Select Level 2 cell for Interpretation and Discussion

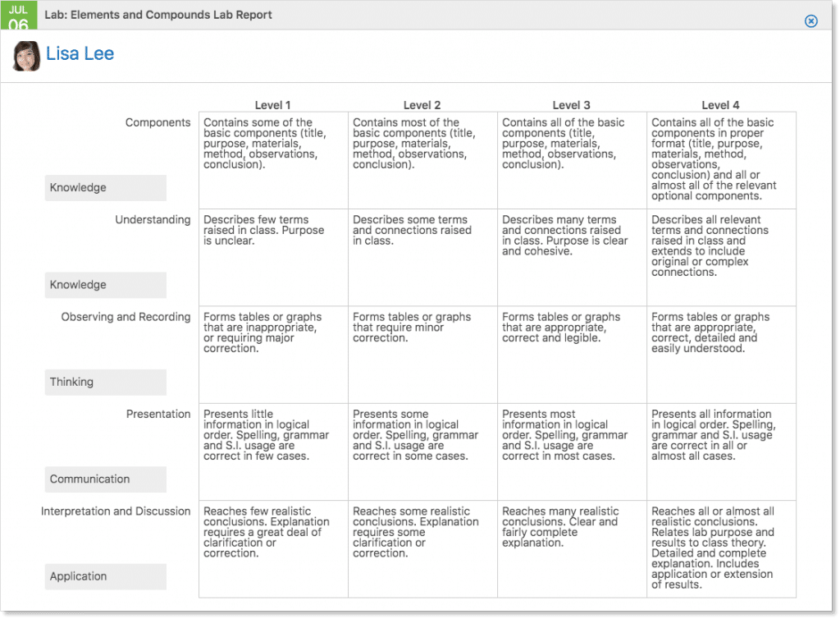422,548
